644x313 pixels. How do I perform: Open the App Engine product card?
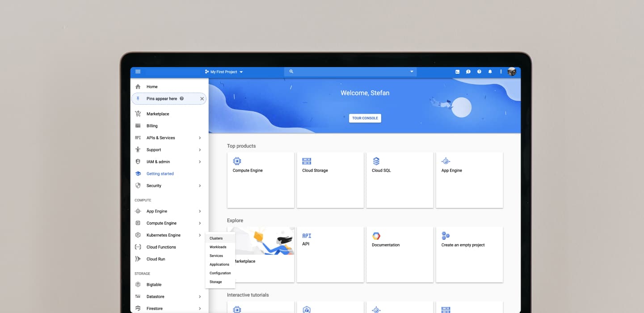[469, 180]
